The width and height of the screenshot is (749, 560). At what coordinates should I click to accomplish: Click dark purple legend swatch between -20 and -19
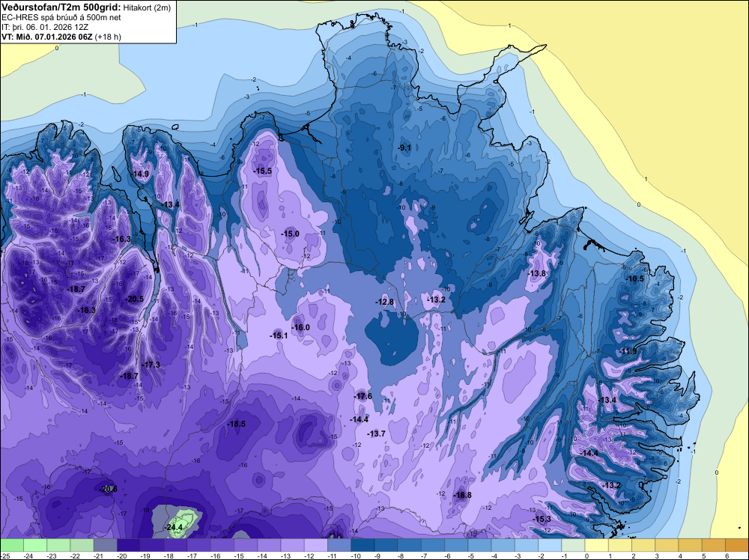pyautogui.click(x=129, y=545)
